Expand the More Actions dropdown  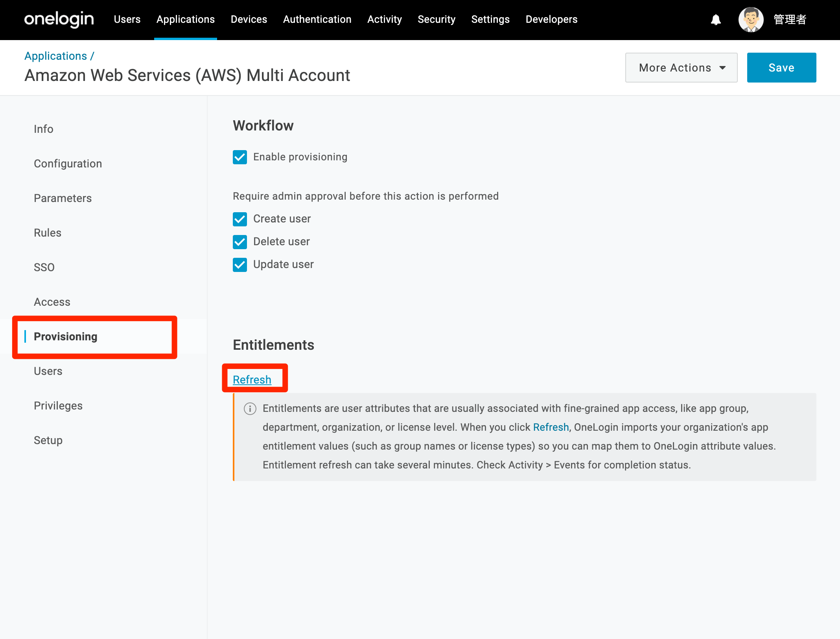pos(681,68)
